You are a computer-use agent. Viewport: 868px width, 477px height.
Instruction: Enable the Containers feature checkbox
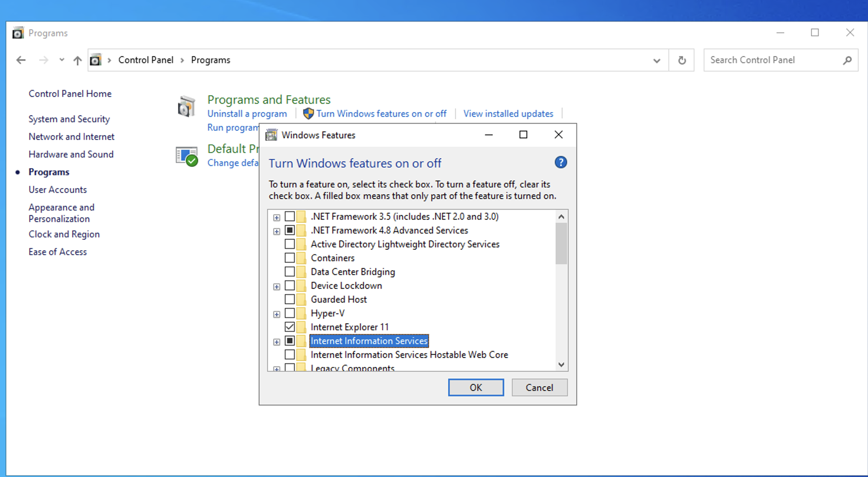point(290,258)
